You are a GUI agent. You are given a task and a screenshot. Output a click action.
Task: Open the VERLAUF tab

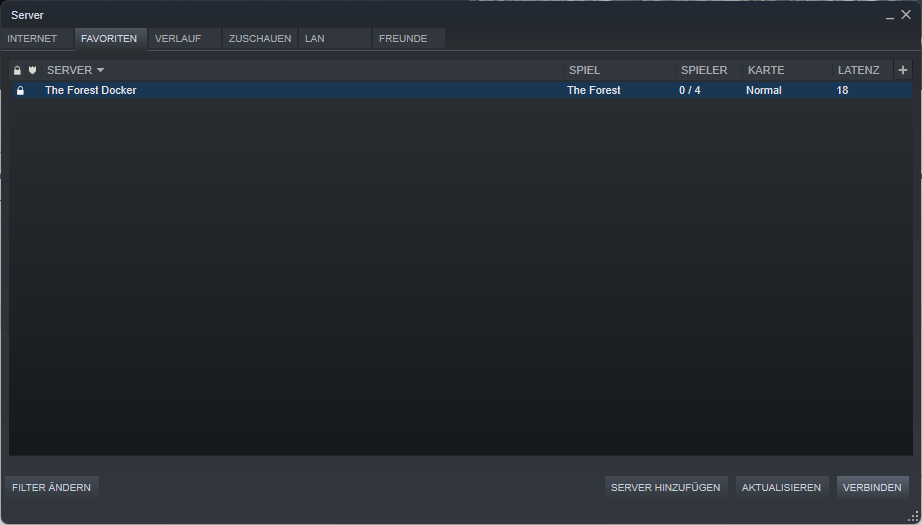185,39
